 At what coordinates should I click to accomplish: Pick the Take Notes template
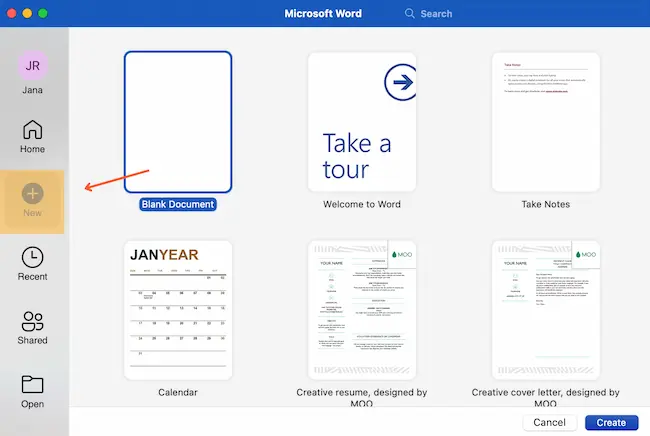pyautogui.click(x=546, y=122)
